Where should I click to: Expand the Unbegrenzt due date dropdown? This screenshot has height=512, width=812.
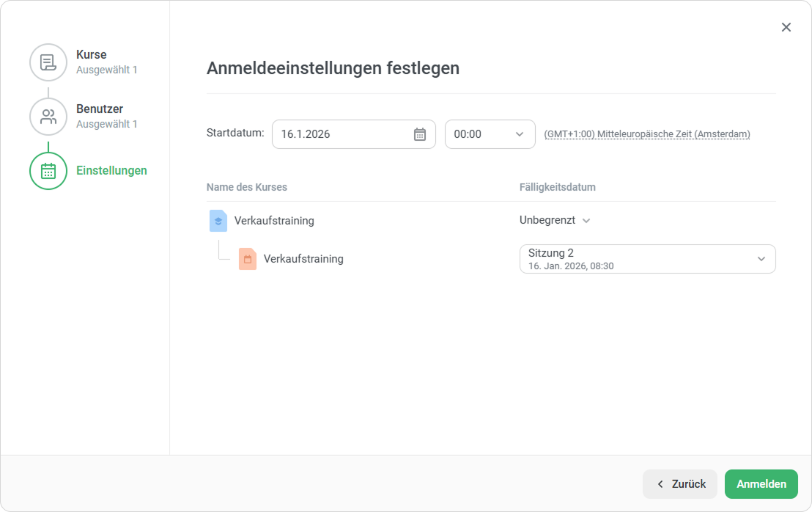555,220
